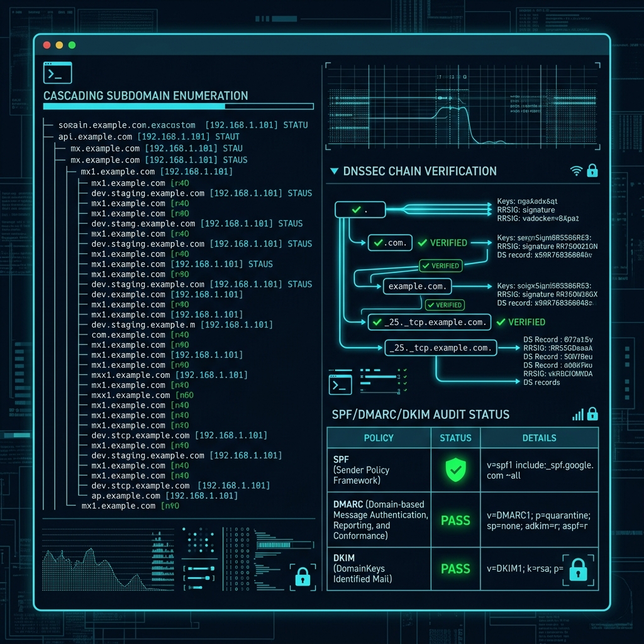Viewport: 644px width, 644px height.
Task: Click the Keys: rıgaʎadx&qt text
Action: pos(528,201)
